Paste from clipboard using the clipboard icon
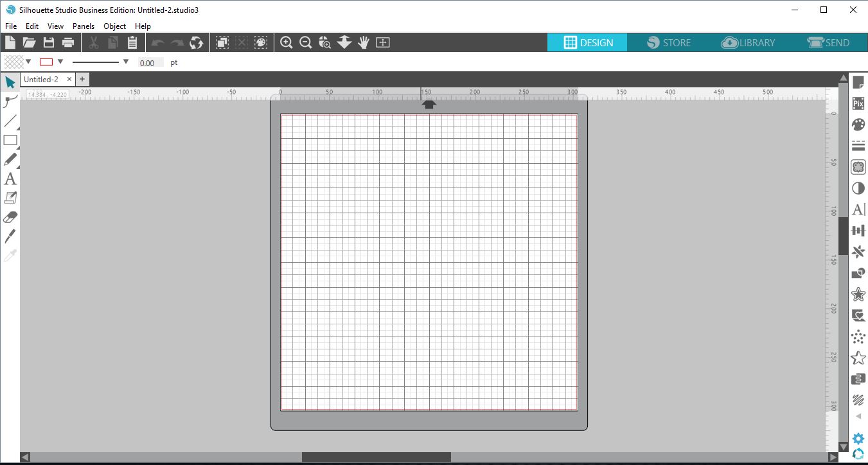The height and width of the screenshot is (465, 868). pos(132,42)
